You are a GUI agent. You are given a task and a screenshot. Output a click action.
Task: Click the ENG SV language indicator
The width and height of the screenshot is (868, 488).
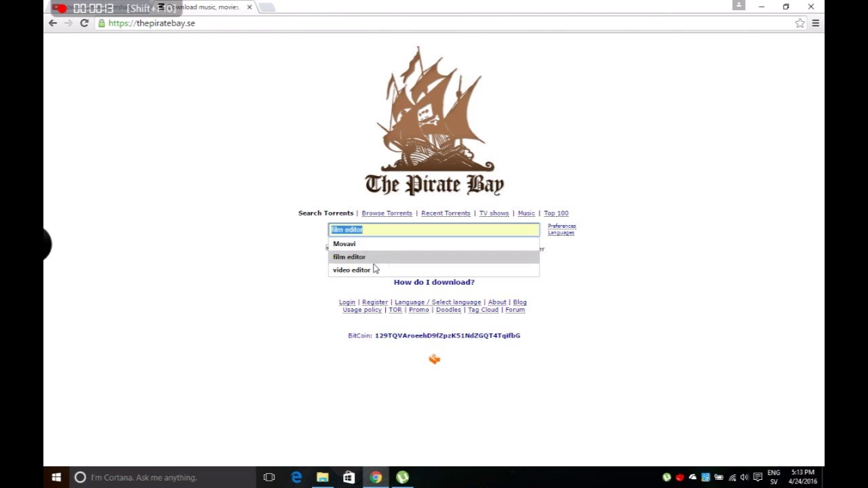click(774, 477)
